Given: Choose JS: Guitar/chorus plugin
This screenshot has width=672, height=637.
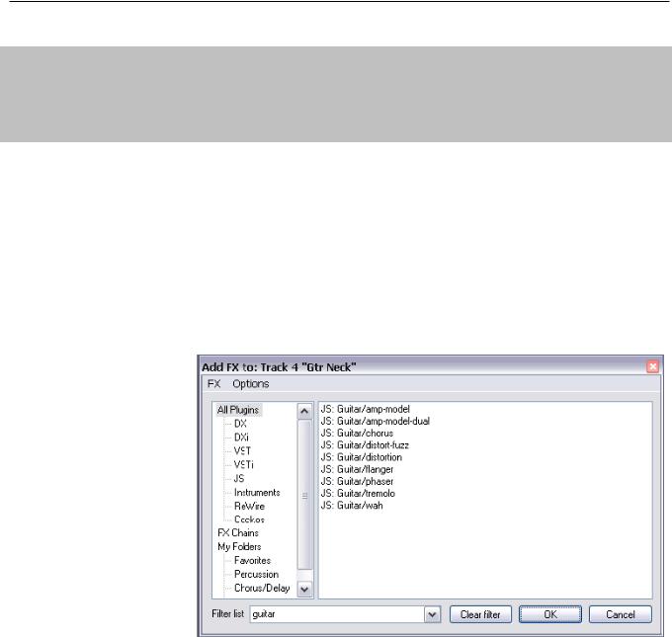Looking at the screenshot, I should 357,434.
